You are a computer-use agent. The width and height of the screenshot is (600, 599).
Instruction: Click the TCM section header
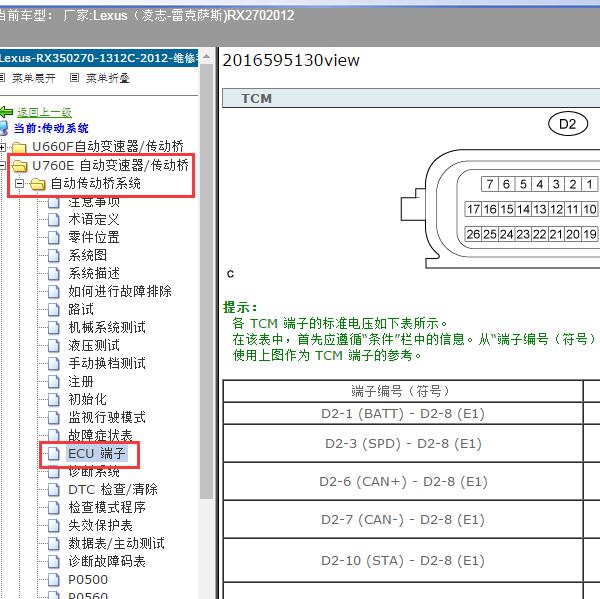411,98
